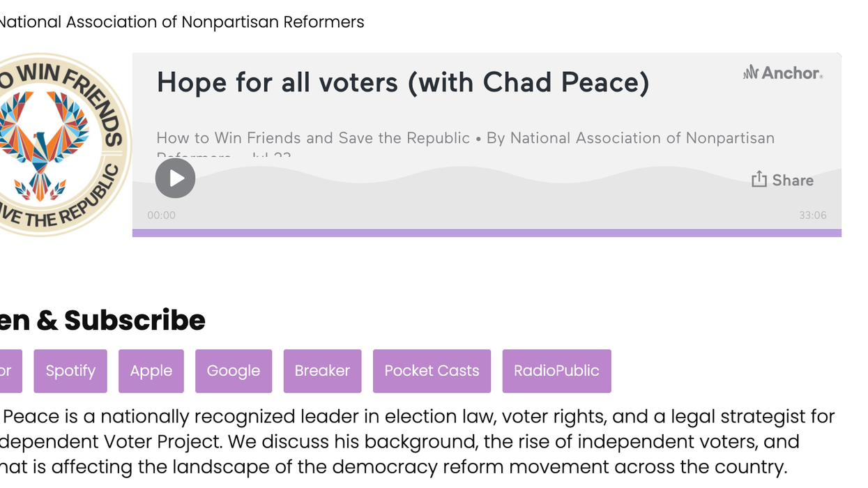Share this podcast episode
This screenshot has height=488, width=868.
[782, 180]
